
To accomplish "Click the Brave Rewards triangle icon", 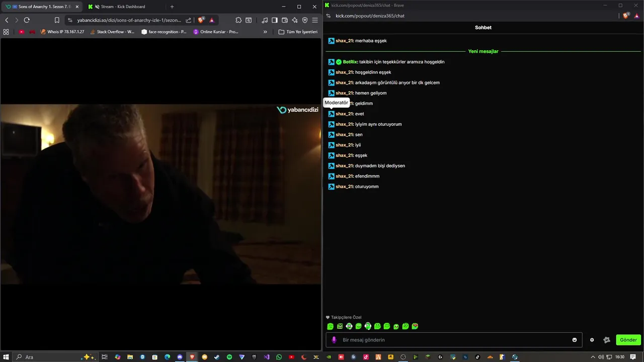I will 212,20.
